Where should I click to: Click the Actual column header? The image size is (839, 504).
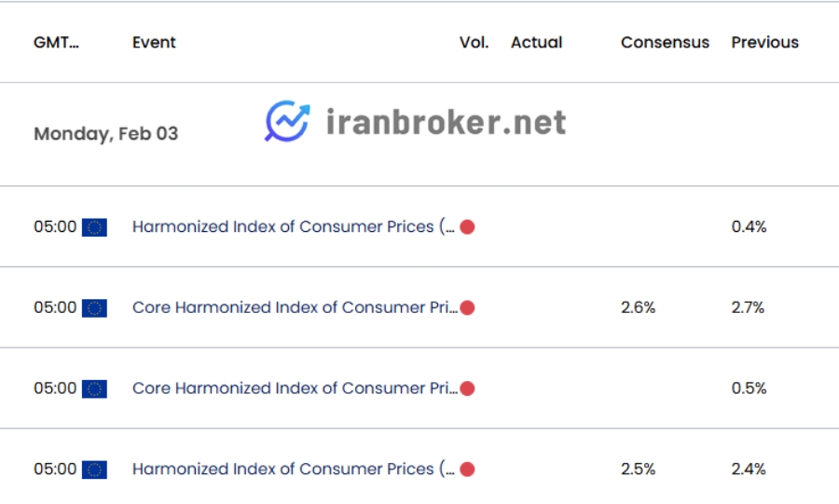537,42
